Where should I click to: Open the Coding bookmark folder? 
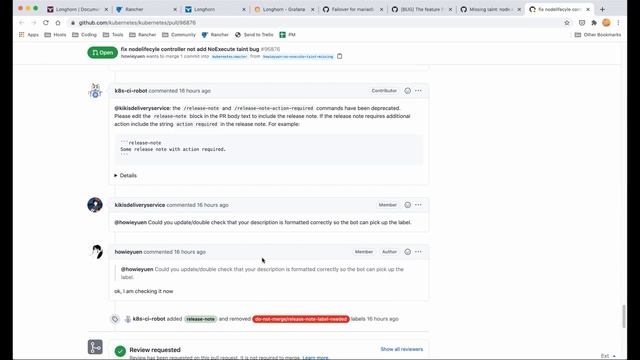click(x=84, y=35)
